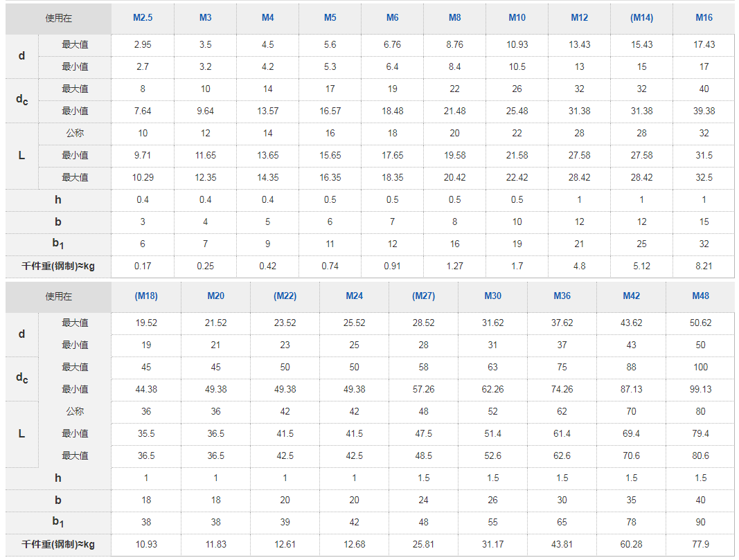Select the M48 column header
739x560 pixels.
pyautogui.click(x=701, y=296)
